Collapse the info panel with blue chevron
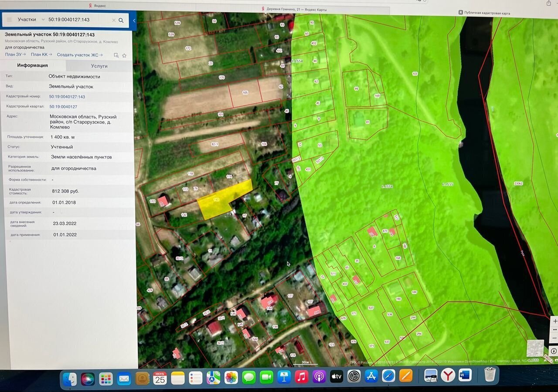Viewport: 558px width, 392px height. click(134, 20)
